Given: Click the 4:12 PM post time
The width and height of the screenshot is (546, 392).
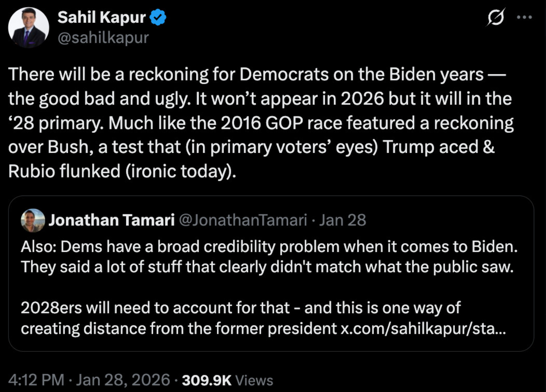Looking at the screenshot, I should tap(36, 380).
